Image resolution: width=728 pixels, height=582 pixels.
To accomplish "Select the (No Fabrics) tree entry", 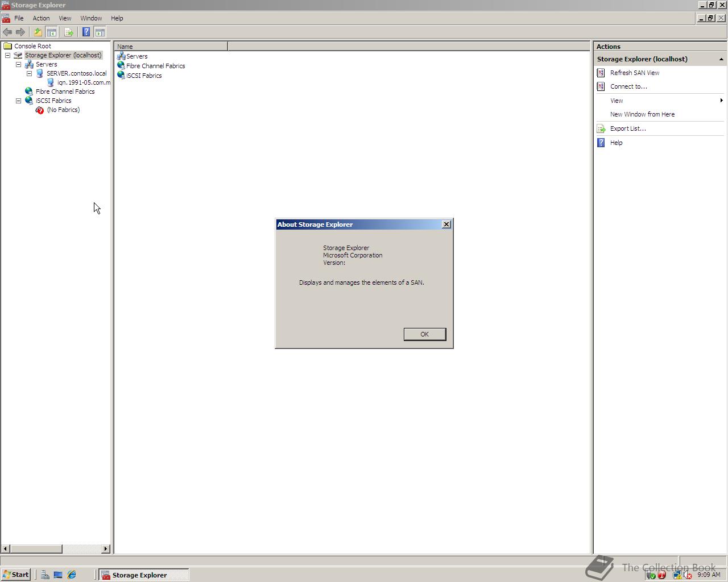I will (63, 110).
